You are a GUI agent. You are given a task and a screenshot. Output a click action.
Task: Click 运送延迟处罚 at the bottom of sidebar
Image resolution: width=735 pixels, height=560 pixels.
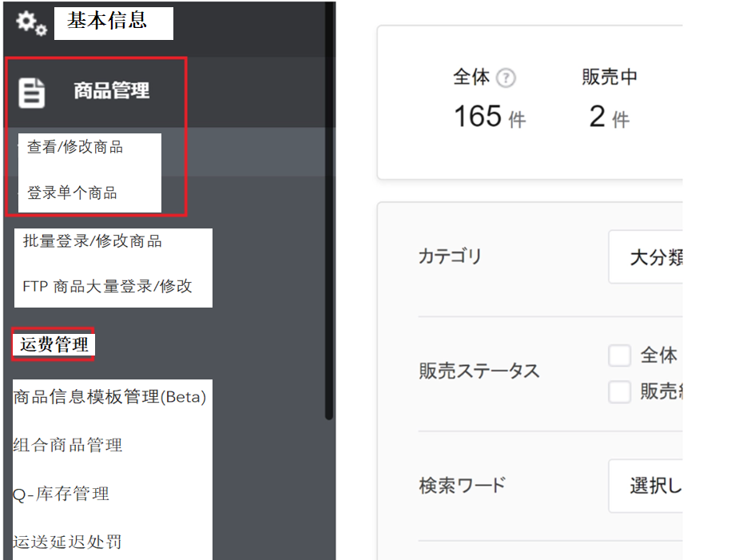tap(65, 541)
